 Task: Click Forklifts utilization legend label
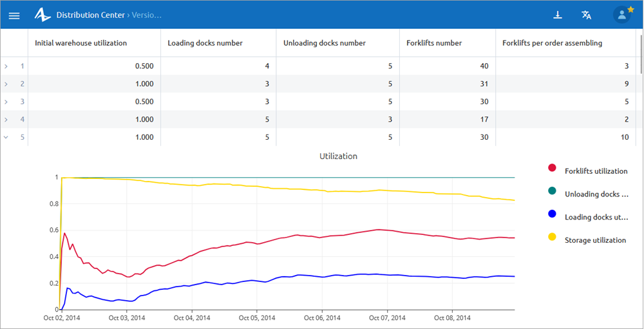pyautogui.click(x=596, y=171)
